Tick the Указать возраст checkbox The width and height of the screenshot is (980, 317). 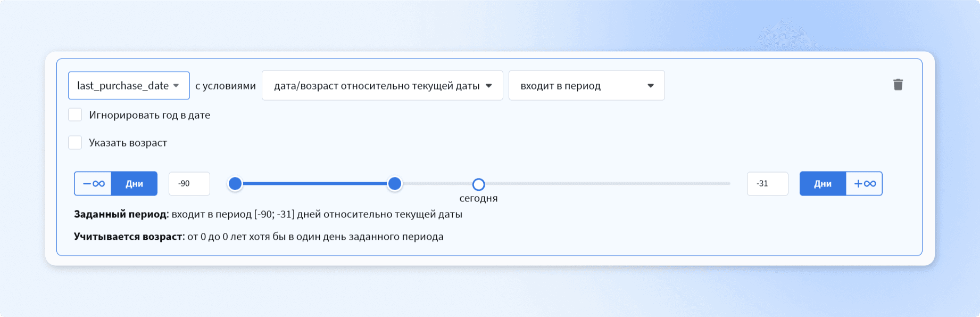(x=75, y=143)
